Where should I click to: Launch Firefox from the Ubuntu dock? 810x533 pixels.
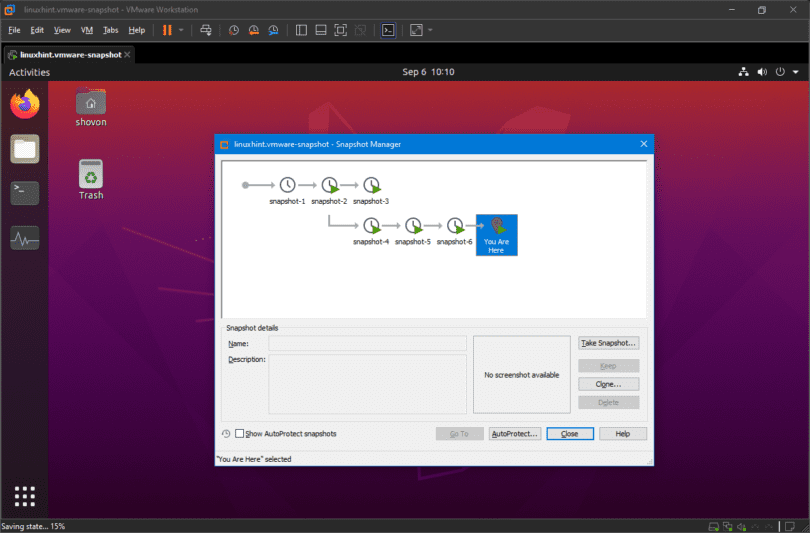click(25, 104)
